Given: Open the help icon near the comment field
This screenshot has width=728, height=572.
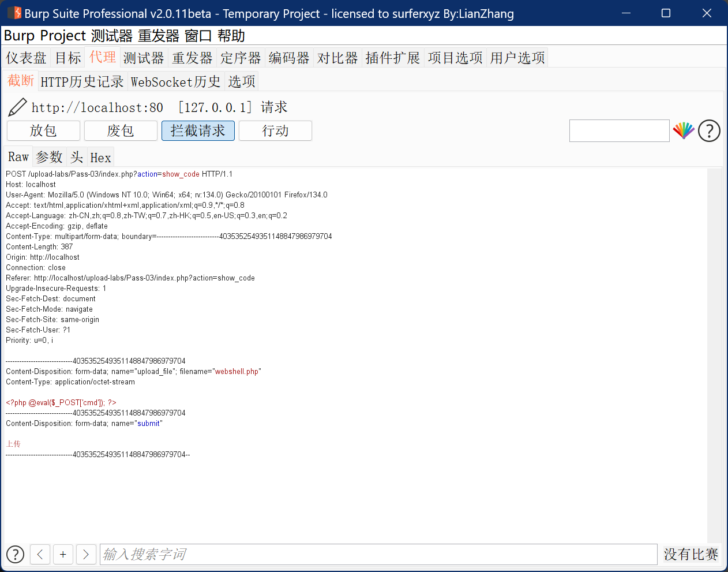Looking at the screenshot, I should pyautogui.click(x=709, y=131).
